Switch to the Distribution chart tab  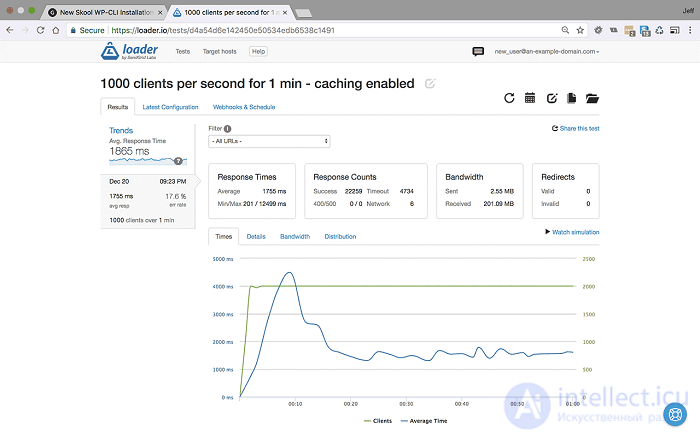click(340, 237)
